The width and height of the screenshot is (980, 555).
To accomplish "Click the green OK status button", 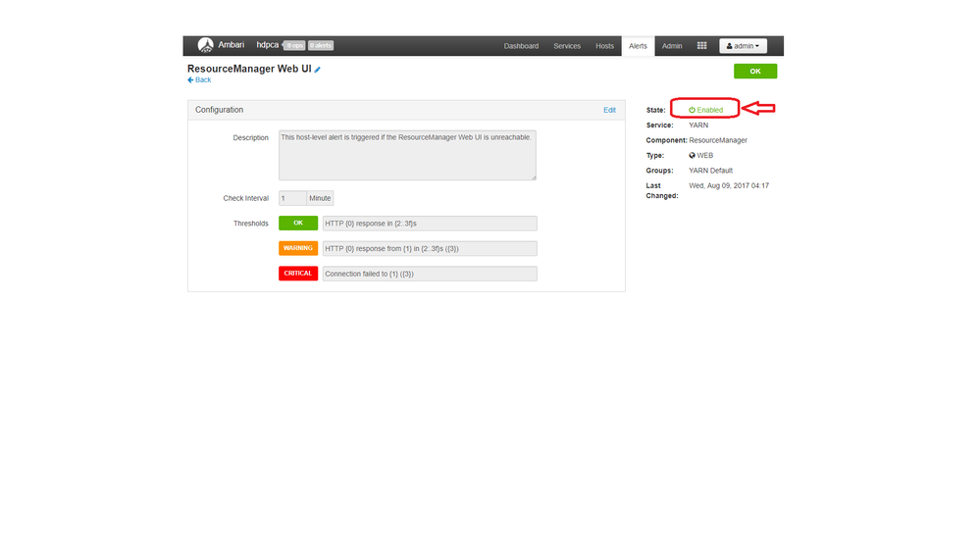I will (x=755, y=72).
